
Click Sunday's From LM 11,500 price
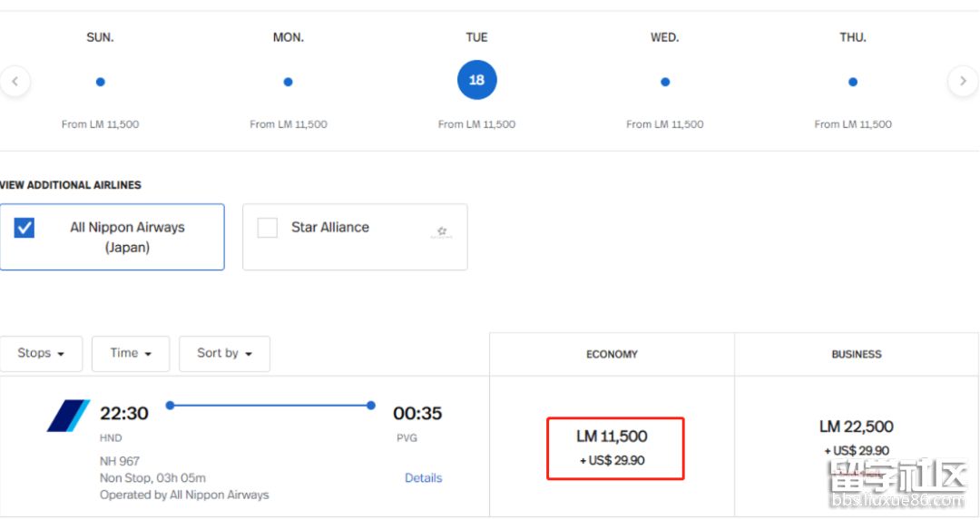(x=100, y=124)
